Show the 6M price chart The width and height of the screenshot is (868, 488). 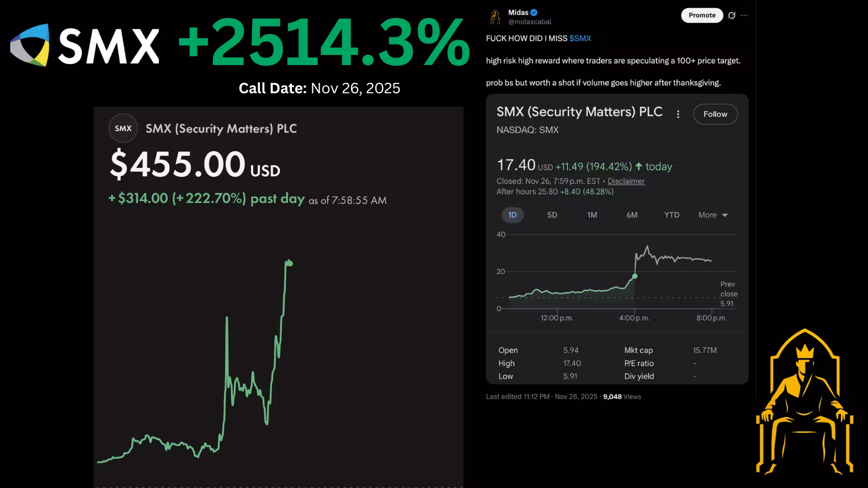click(632, 215)
